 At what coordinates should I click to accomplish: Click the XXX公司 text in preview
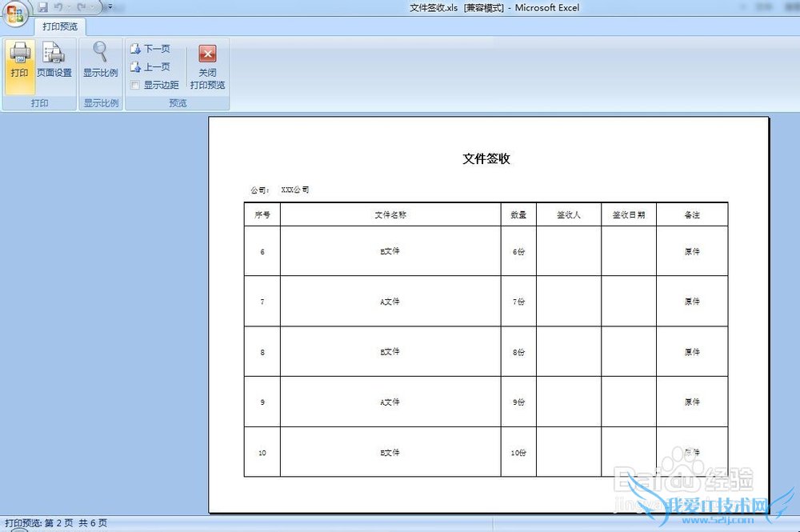click(295, 190)
